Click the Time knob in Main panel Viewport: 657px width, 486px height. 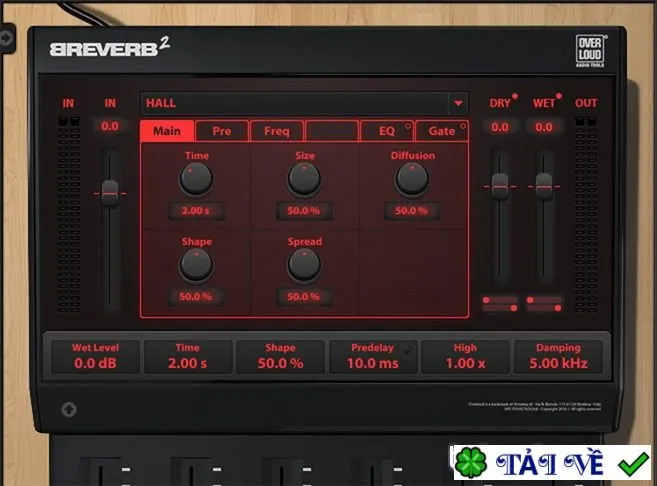click(x=196, y=179)
